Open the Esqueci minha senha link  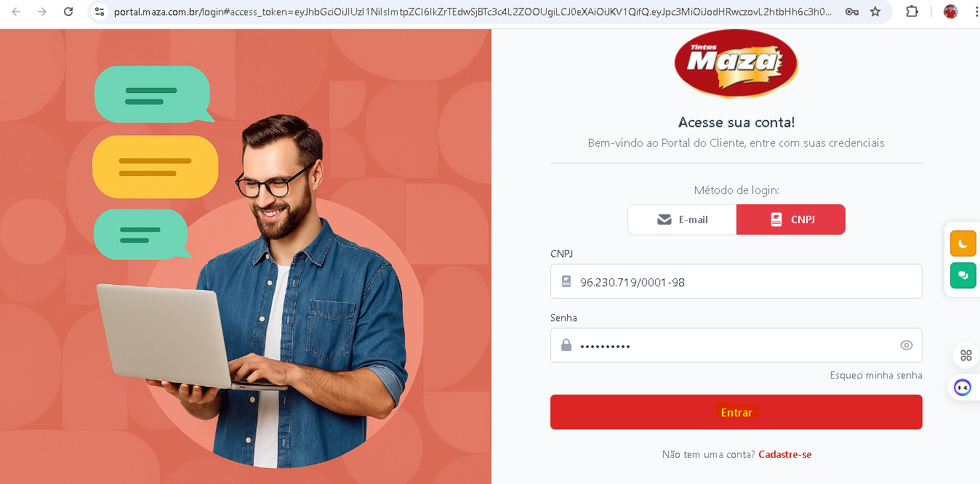coord(876,376)
